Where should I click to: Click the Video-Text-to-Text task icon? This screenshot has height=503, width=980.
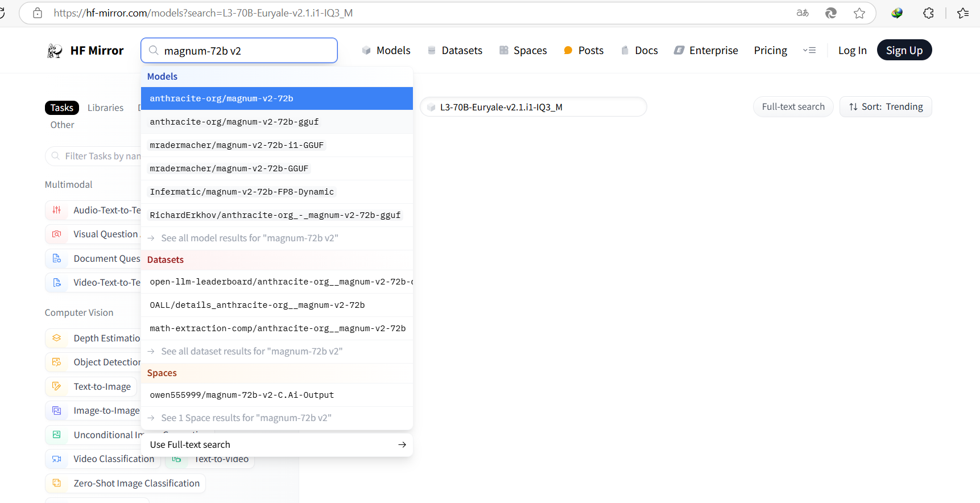click(57, 282)
